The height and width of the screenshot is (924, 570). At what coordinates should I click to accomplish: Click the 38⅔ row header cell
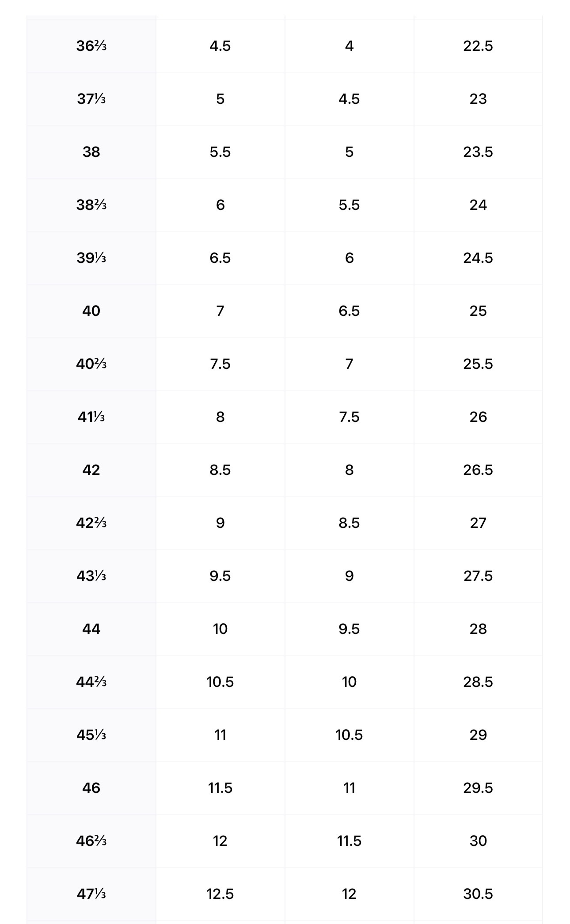[91, 205]
